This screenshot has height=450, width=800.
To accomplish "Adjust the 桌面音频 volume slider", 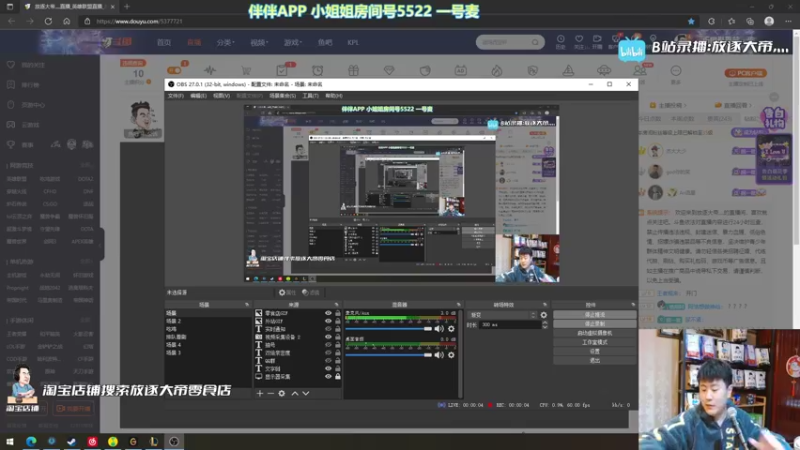I will pyautogui.click(x=389, y=355).
